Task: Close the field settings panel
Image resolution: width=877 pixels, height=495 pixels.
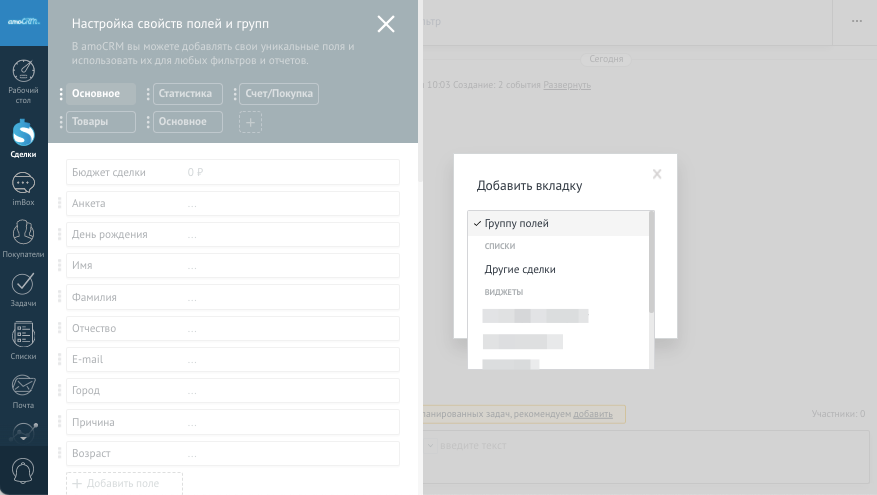Action: (x=386, y=24)
